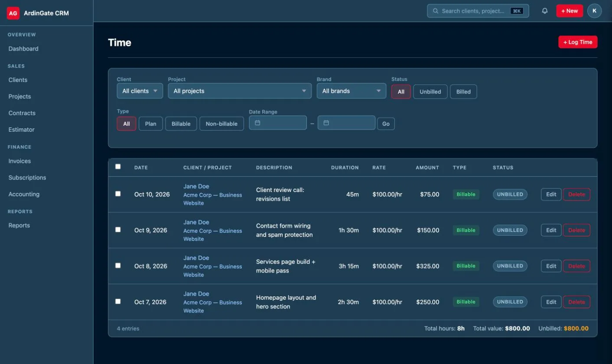This screenshot has width=612, height=364.
Task: Check the Oct 7, 2026 entry checkbox
Action: (118, 301)
